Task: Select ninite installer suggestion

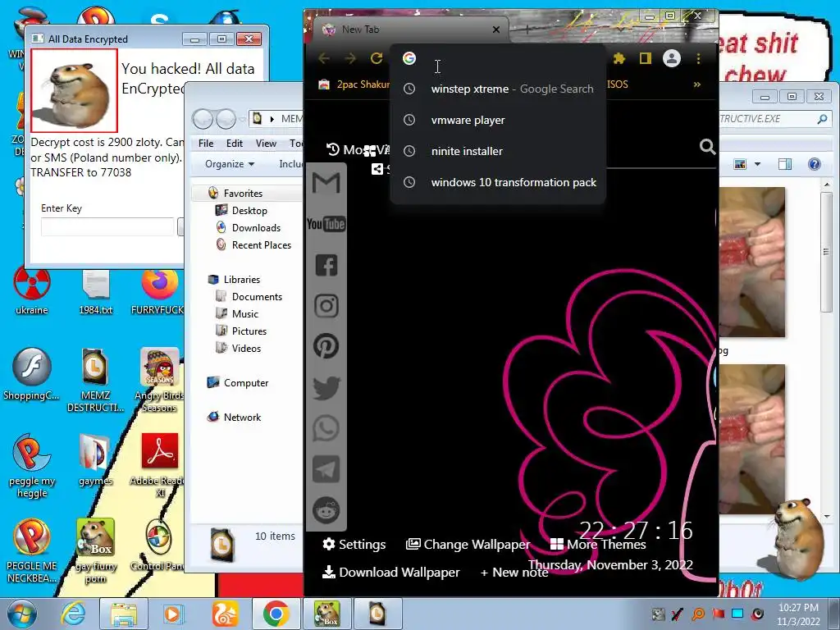Action: [x=498, y=151]
